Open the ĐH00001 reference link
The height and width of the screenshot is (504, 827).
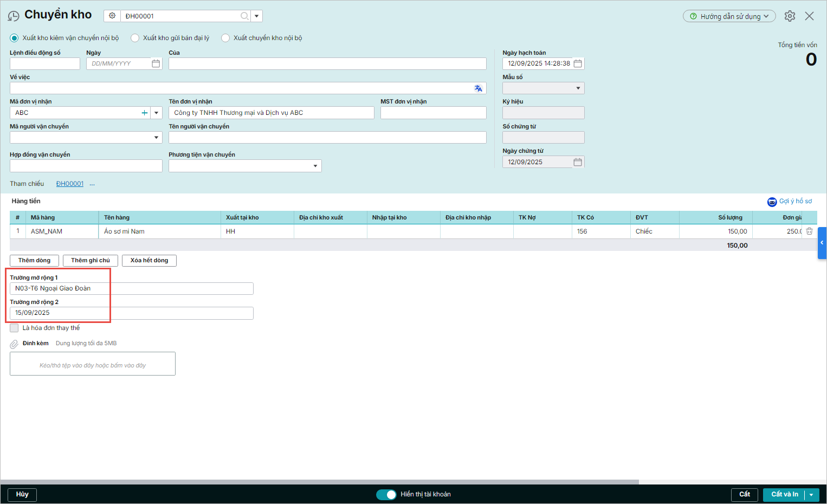70,184
